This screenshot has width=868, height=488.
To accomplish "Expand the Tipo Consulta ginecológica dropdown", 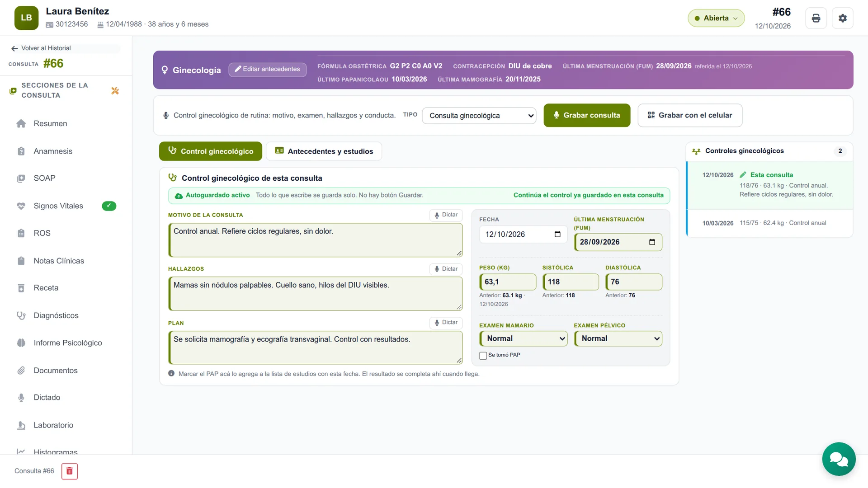I will click(x=479, y=116).
